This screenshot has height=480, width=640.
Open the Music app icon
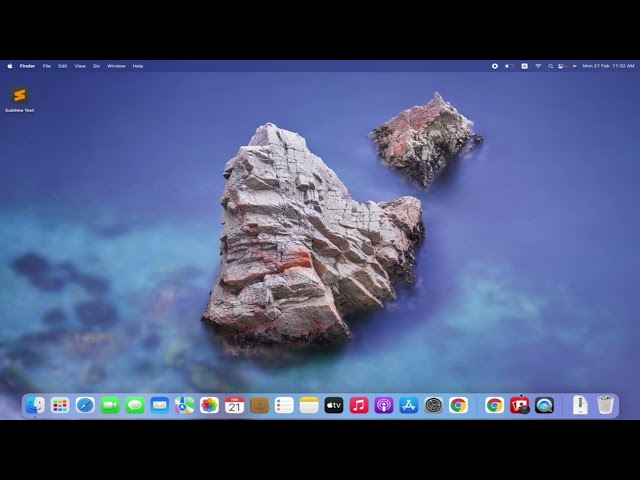pyautogui.click(x=359, y=405)
